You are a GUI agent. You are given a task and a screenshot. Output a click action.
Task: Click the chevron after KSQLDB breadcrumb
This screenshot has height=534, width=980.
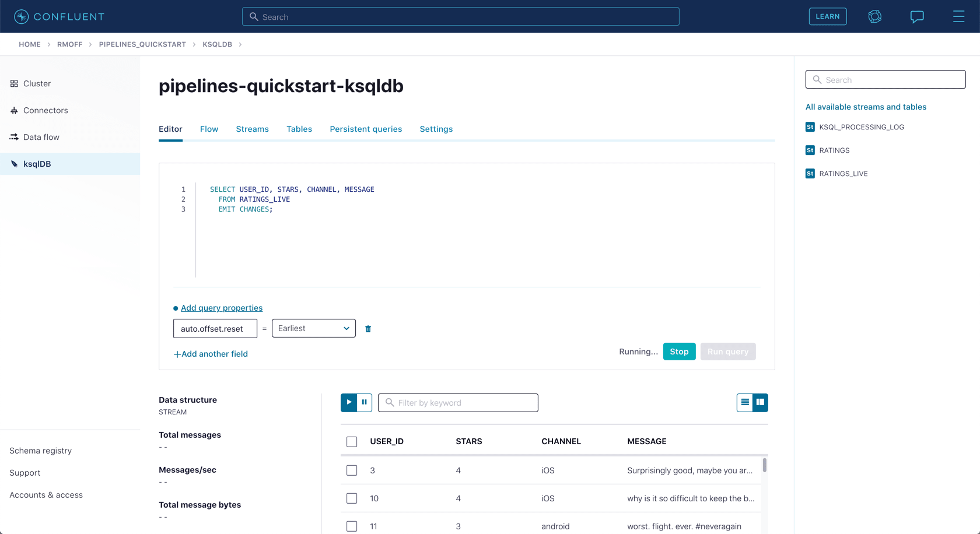(x=240, y=44)
